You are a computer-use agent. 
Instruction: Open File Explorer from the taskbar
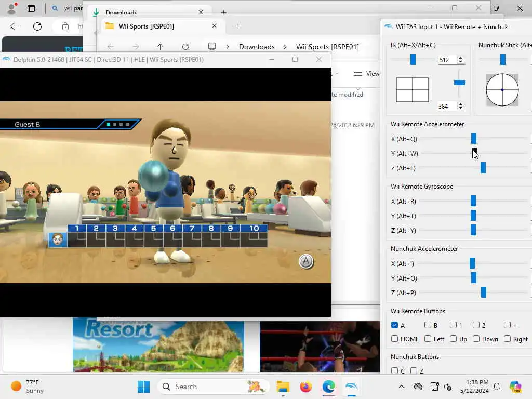[x=283, y=387]
